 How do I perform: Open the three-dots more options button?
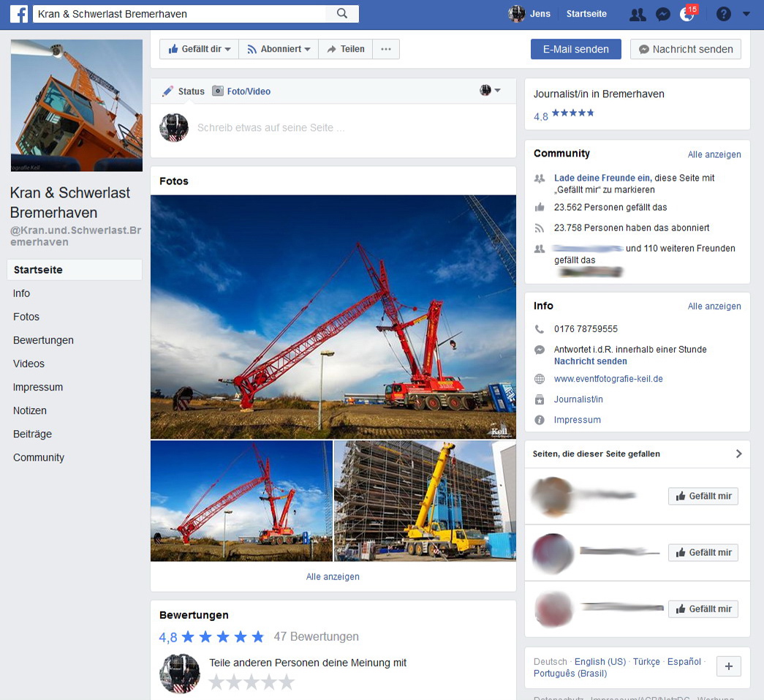click(x=386, y=49)
